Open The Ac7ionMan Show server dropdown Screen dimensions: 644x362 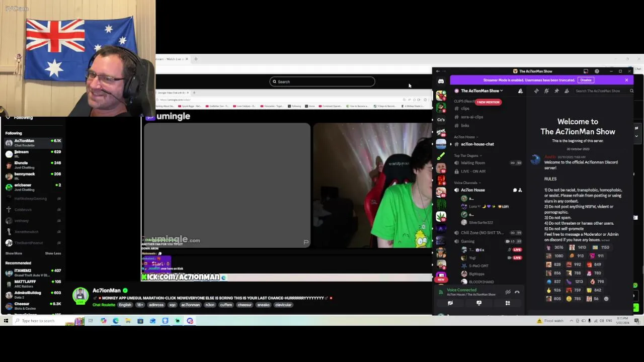tap(481, 91)
